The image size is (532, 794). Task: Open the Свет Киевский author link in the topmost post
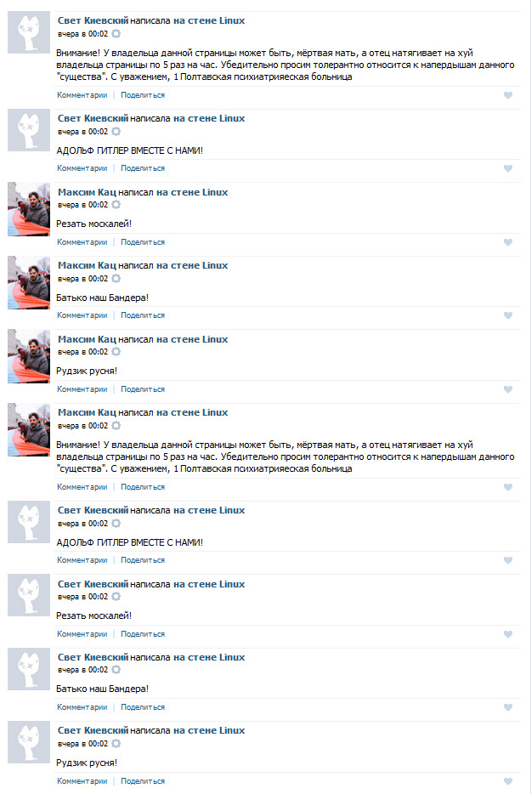pos(93,20)
